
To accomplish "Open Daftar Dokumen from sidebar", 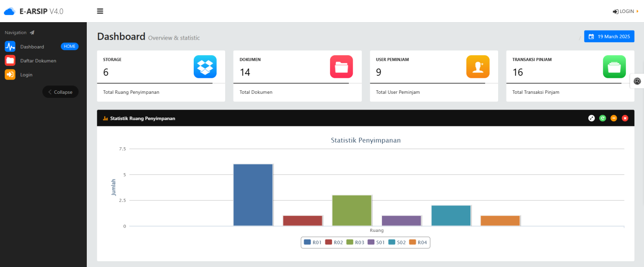I will [38, 61].
